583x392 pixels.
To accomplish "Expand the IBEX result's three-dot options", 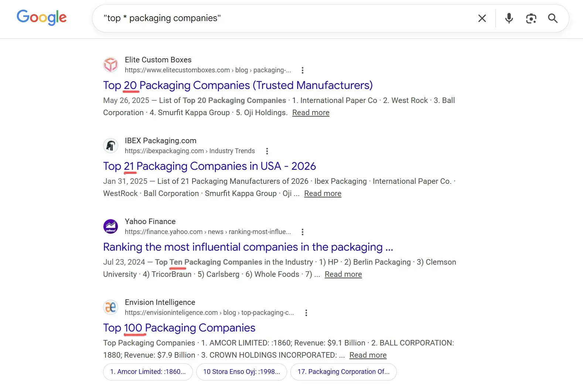I will 267,151.
